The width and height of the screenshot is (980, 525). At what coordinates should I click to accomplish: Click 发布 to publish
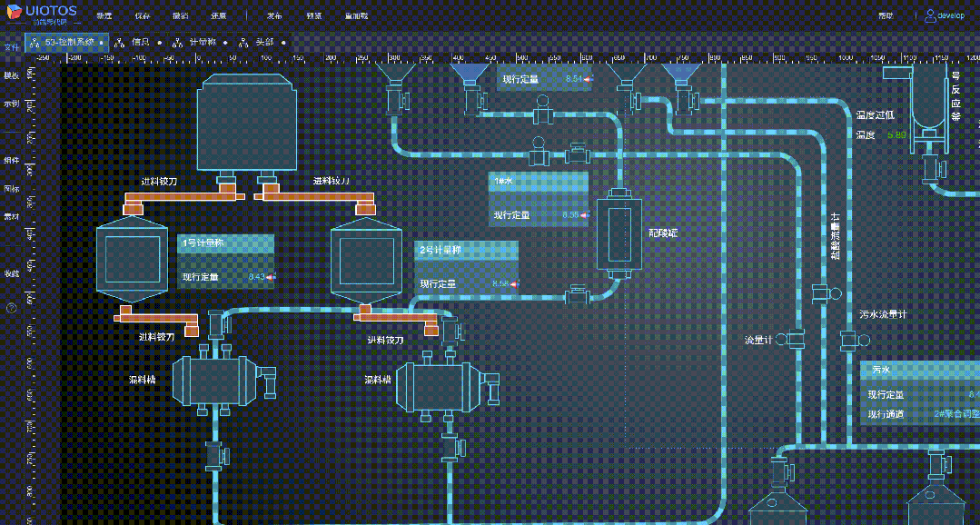(274, 16)
